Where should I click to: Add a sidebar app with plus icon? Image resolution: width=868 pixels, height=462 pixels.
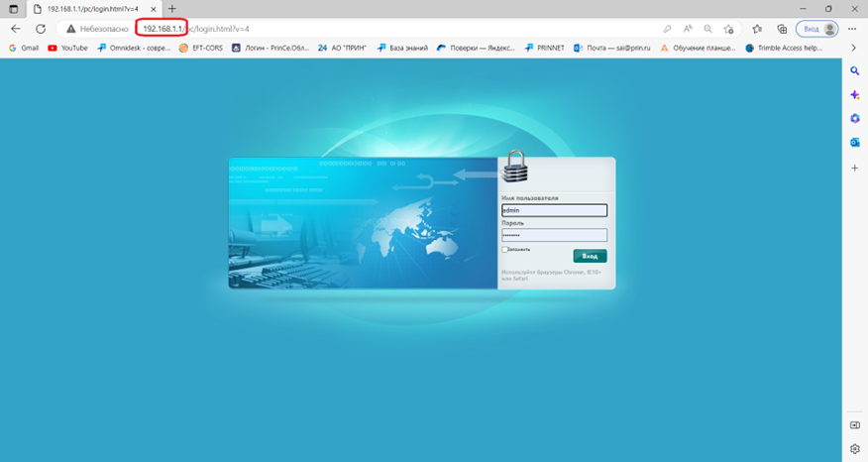[855, 168]
